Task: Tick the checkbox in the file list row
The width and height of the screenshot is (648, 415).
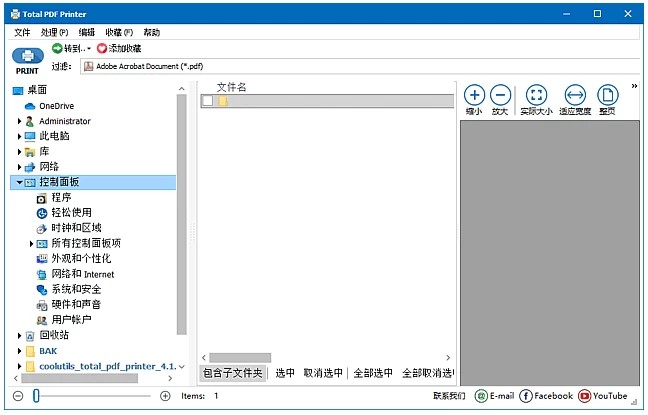Action: click(207, 101)
